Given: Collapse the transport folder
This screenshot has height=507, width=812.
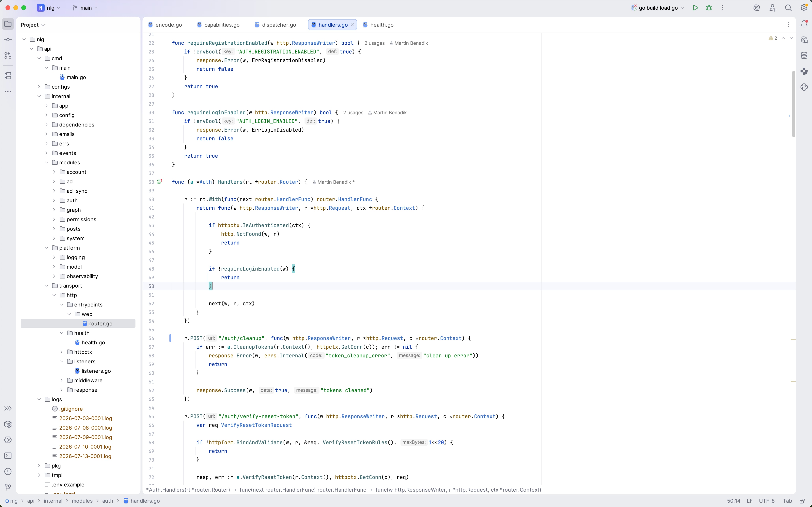Looking at the screenshot, I should [47, 286].
